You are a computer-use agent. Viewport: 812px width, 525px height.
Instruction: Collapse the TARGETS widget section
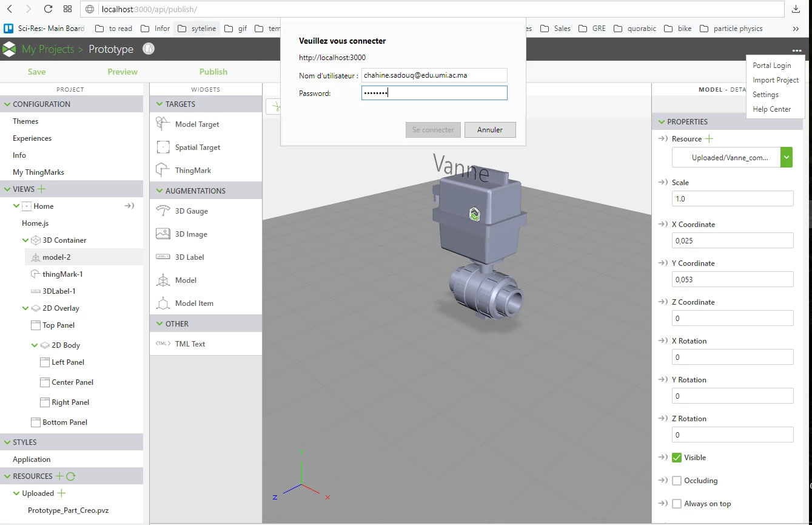tap(159, 104)
